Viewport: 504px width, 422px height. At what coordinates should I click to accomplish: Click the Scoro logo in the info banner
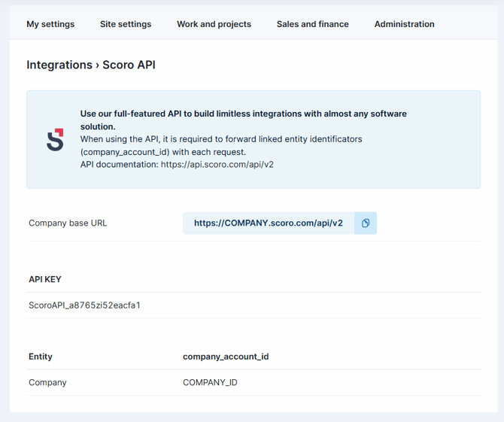(x=55, y=139)
